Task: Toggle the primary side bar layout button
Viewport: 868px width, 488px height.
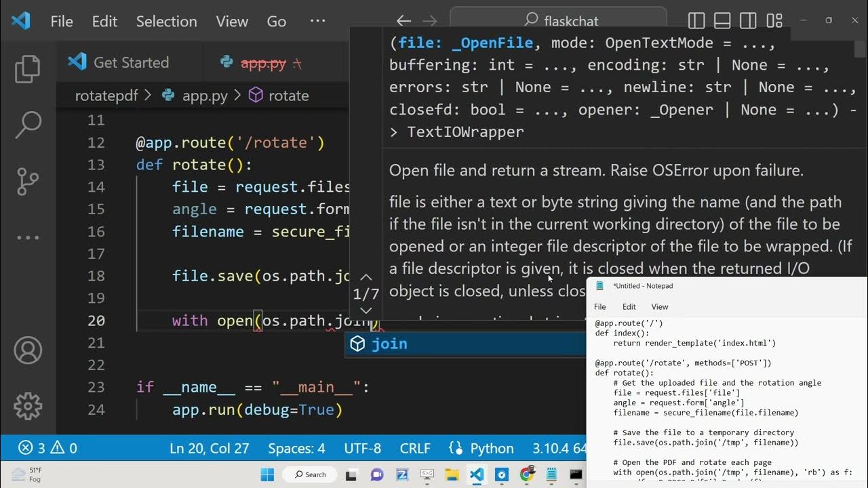Action: point(696,21)
